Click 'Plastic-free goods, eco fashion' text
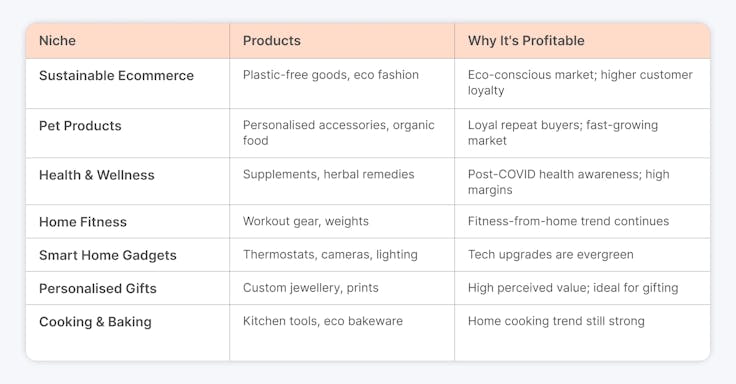Viewport: 736px width, 384px height. coord(330,75)
